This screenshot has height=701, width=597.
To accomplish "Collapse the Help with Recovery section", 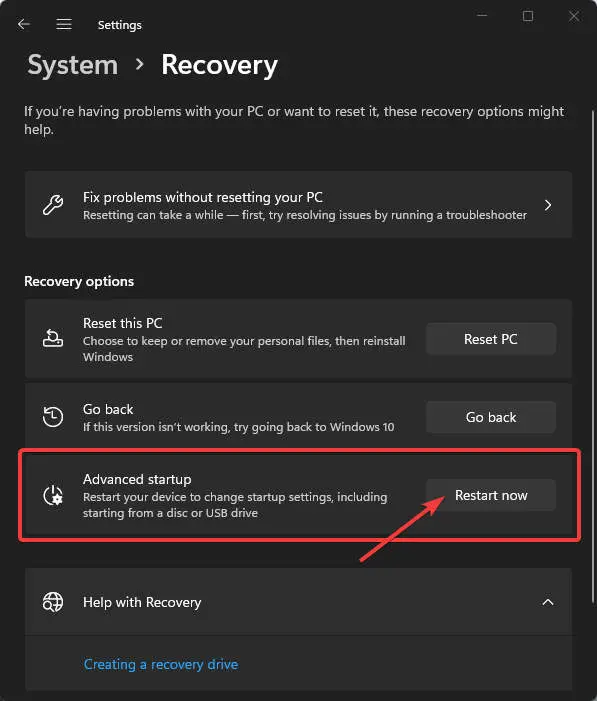I will tap(548, 602).
